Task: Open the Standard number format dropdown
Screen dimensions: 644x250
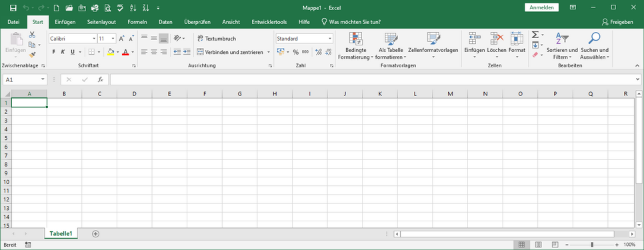Action: click(x=330, y=39)
